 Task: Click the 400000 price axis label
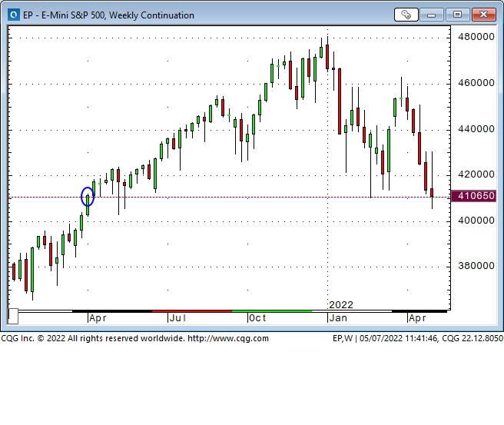point(476,221)
